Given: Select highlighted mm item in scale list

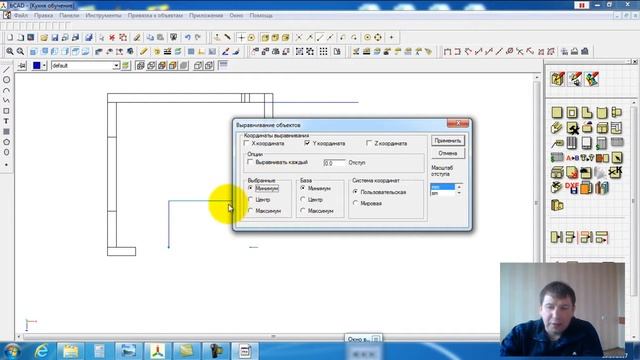Looking at the screenshot, I should (x=443, y=187).
